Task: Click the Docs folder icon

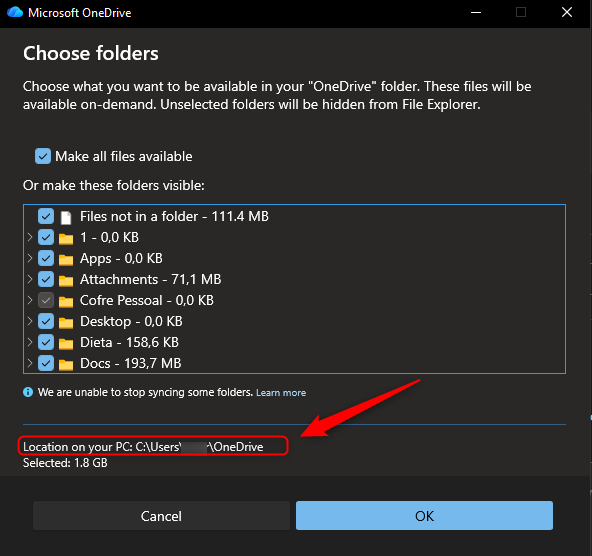Action: click(x=66, y=364)
